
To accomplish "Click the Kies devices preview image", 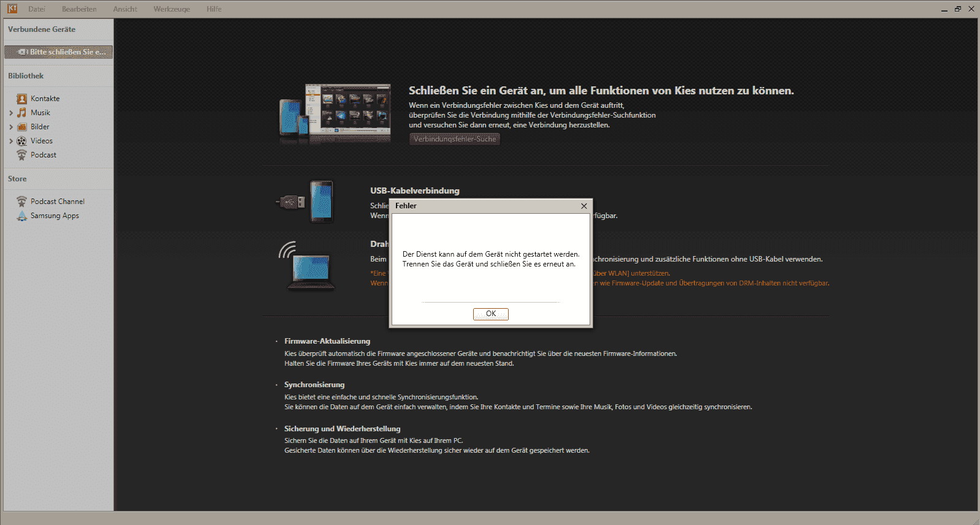I will (335, 114).
